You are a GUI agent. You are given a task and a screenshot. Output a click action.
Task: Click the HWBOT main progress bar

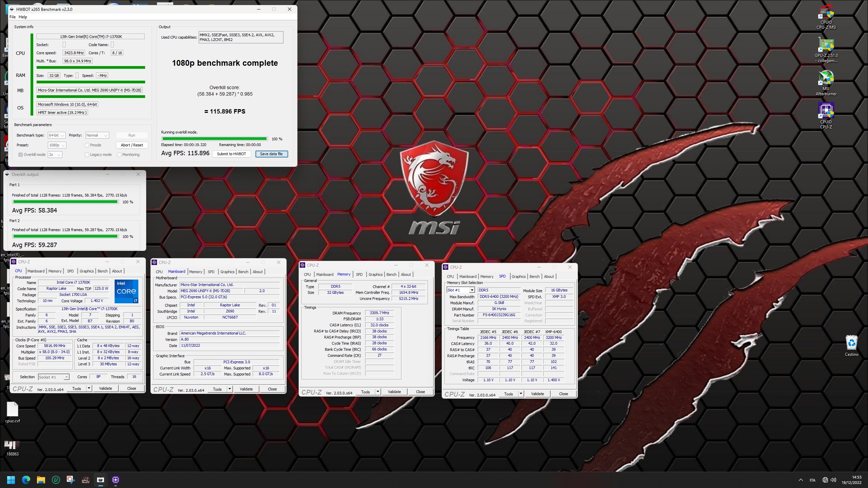[214, 139]
